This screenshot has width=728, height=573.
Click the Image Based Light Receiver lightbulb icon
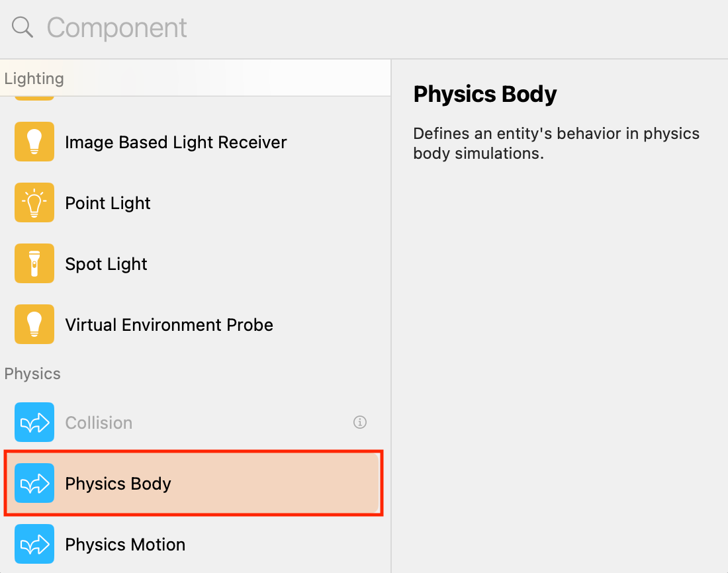click(34, 142)
